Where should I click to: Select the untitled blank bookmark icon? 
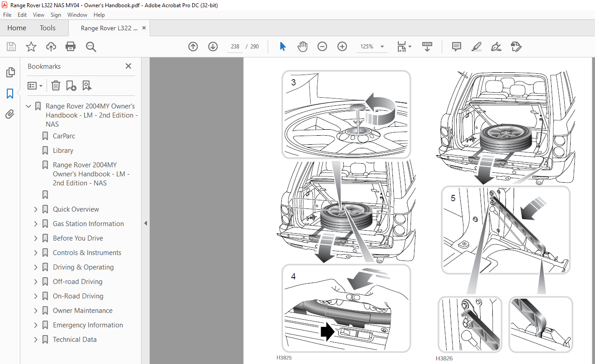coord(45,195)
